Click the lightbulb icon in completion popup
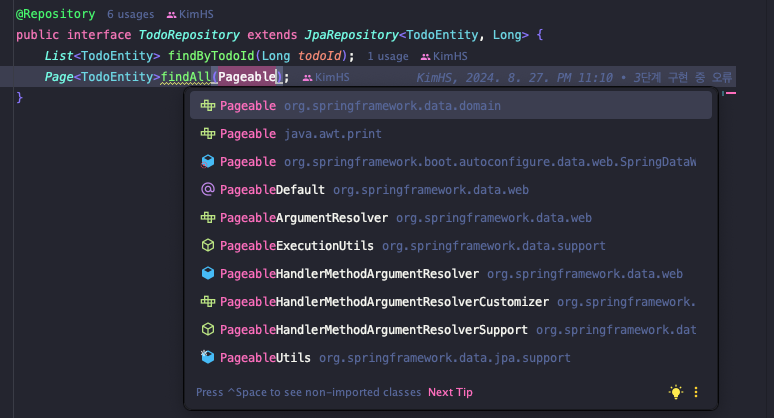774x418 pixels. [x=676, y=392]
